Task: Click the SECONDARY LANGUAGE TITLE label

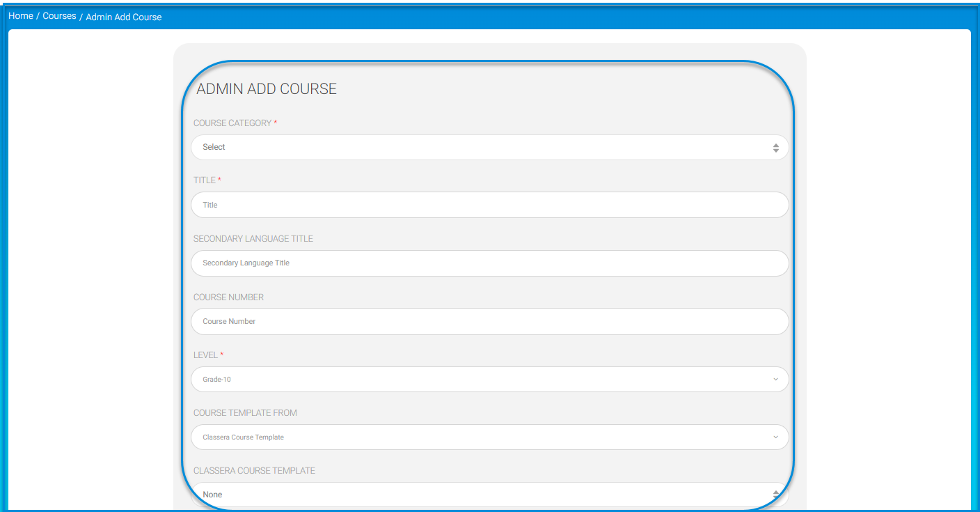Action: point(253,239)
